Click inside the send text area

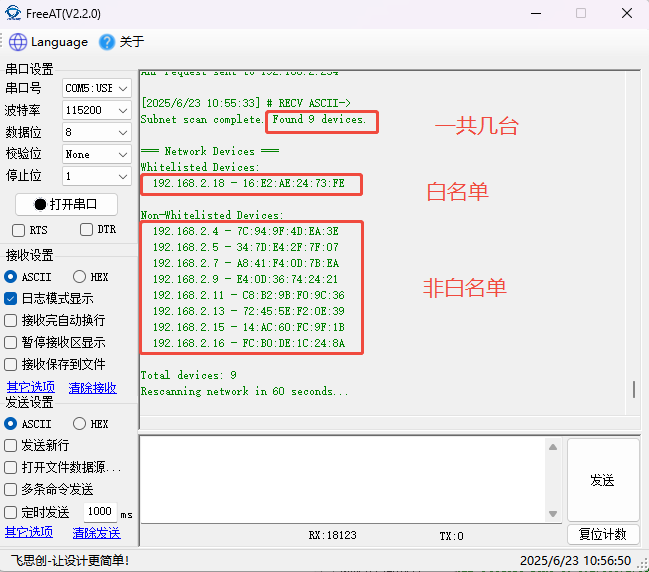pyautogui.click(x=344, y=479)
